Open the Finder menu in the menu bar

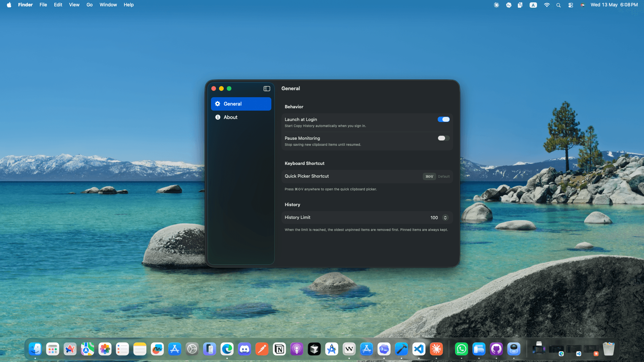point(25,5)
